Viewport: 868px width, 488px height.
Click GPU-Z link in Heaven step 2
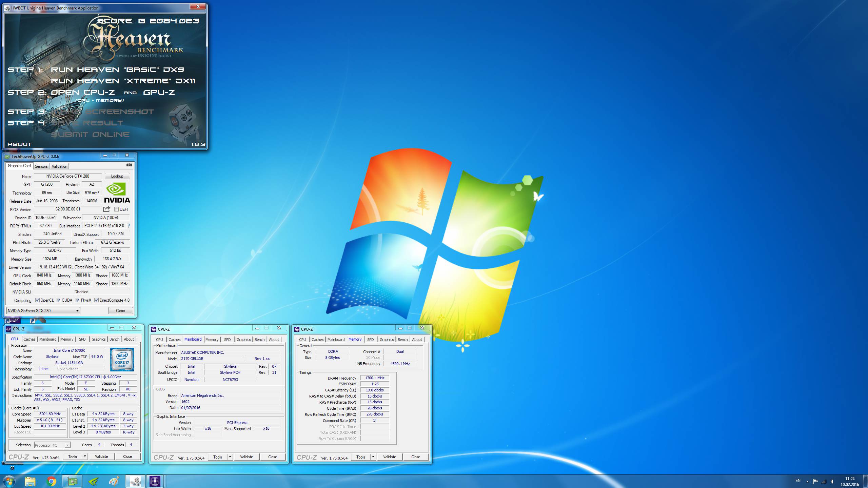point(159,93)
